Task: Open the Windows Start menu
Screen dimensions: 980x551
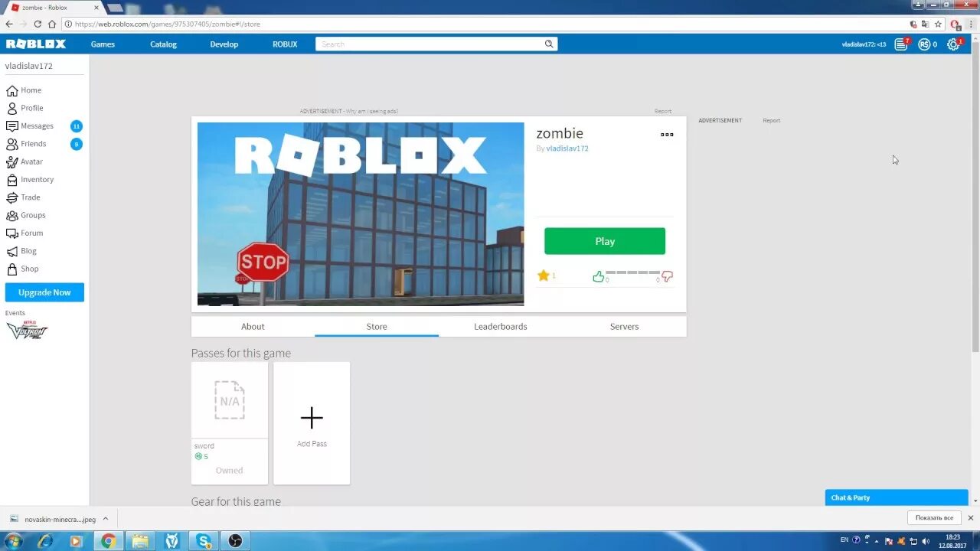Action: (14, 541)
